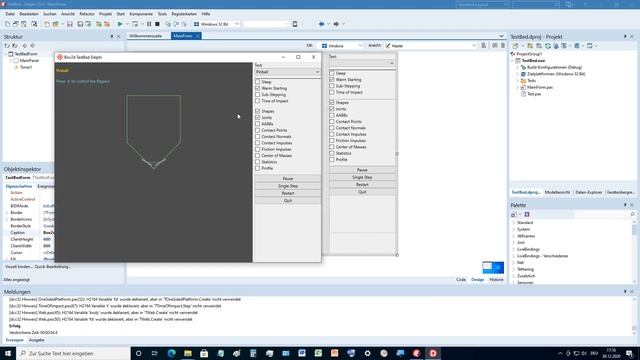The width and height of the screenshot is (640, 360).
Task: Pin the Palette panel
Action: (x=625, y=205)
